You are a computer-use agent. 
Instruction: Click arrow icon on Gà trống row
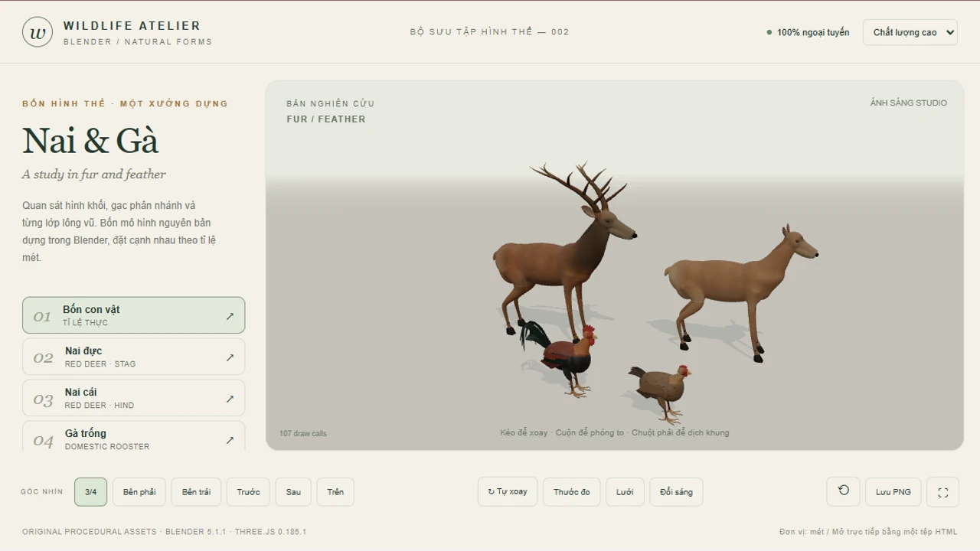pyautogui.click(x=230, y=440)
